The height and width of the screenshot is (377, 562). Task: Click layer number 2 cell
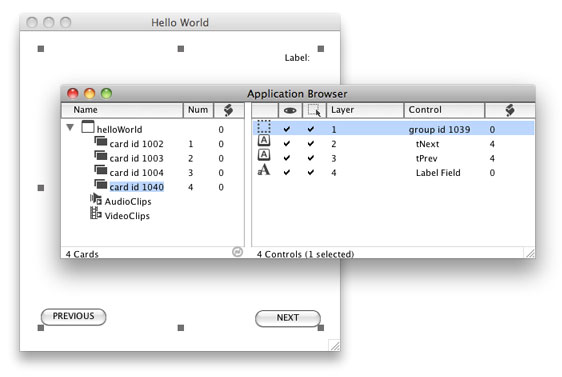coord(334,144)
